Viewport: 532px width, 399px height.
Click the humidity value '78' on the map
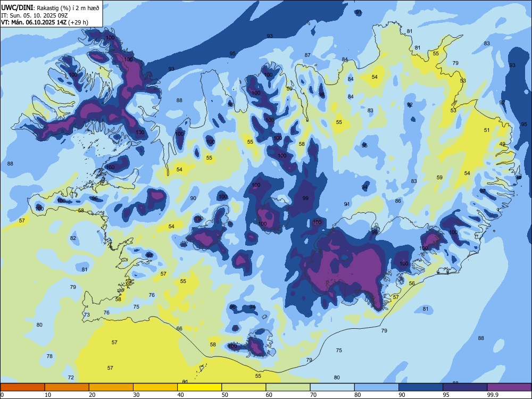49,356
